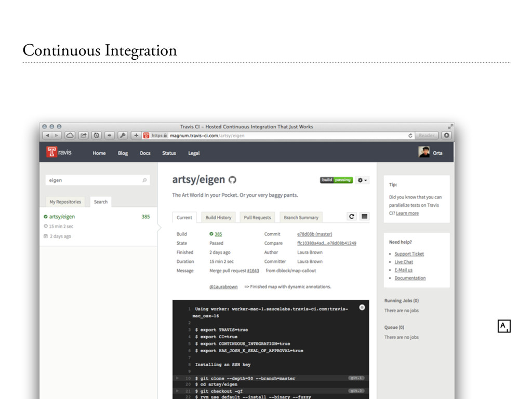Click the Share icon in Safari toolbar

point(84,136)
